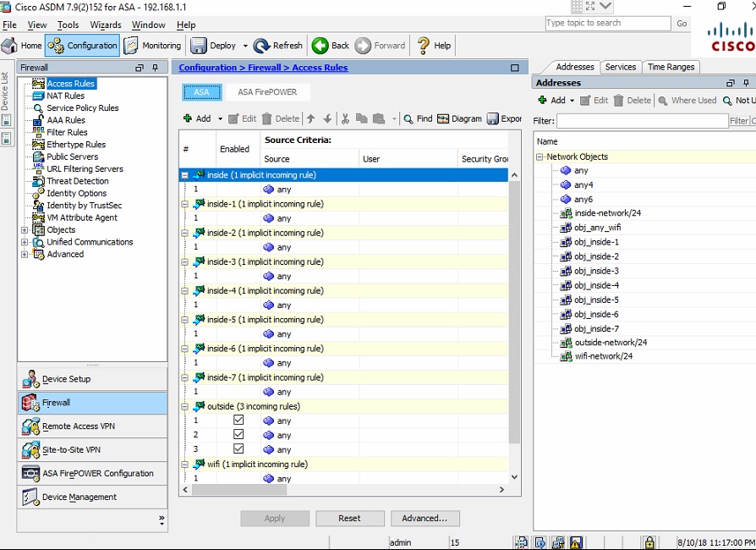Click the Advanced button at the bottom

tap(425, 518)
